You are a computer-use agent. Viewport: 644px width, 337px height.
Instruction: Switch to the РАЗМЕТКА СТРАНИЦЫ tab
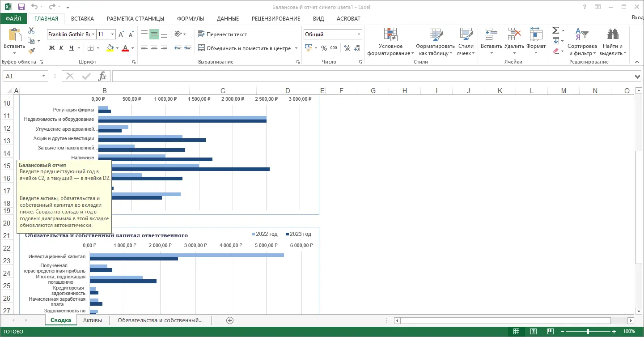pos(136,18)
